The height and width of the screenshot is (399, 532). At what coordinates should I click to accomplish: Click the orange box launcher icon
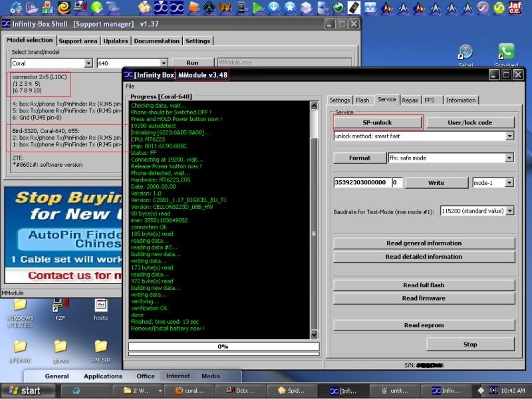(194, 8)
